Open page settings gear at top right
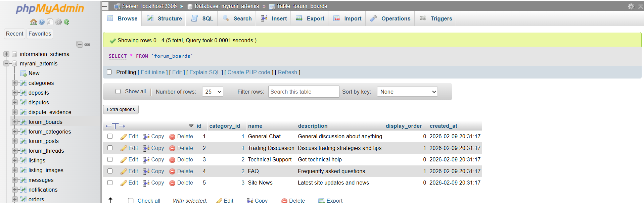 point(631,6)
